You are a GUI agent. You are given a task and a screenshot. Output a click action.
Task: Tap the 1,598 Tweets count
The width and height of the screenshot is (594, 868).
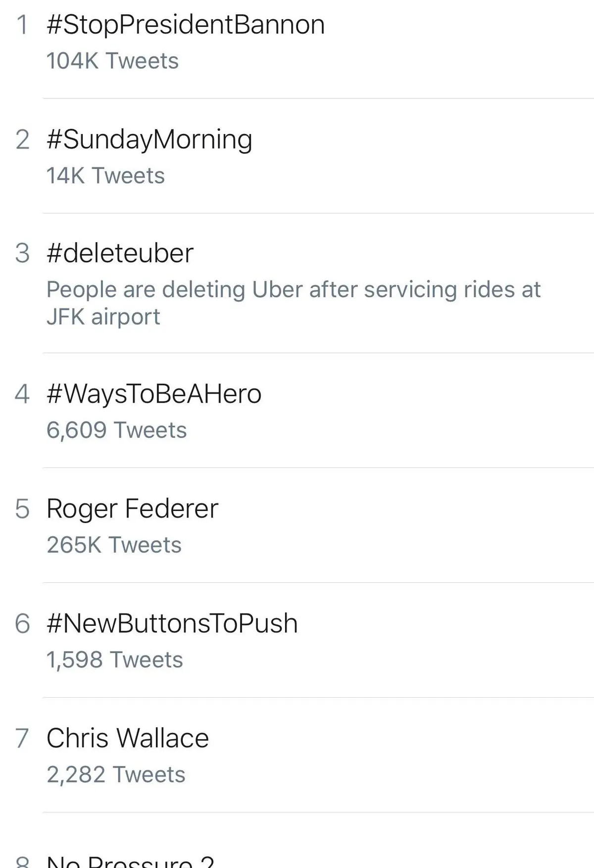pyautogui.click(x=114, y=660)
